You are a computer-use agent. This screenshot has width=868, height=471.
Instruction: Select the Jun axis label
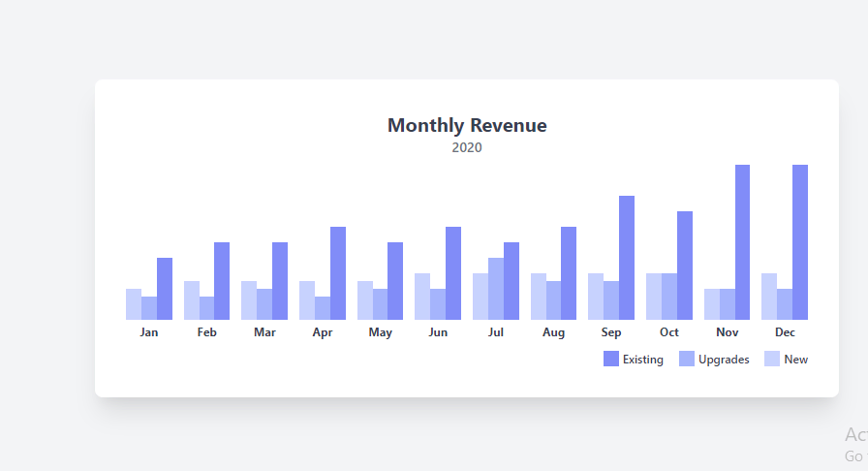[438, 331]
